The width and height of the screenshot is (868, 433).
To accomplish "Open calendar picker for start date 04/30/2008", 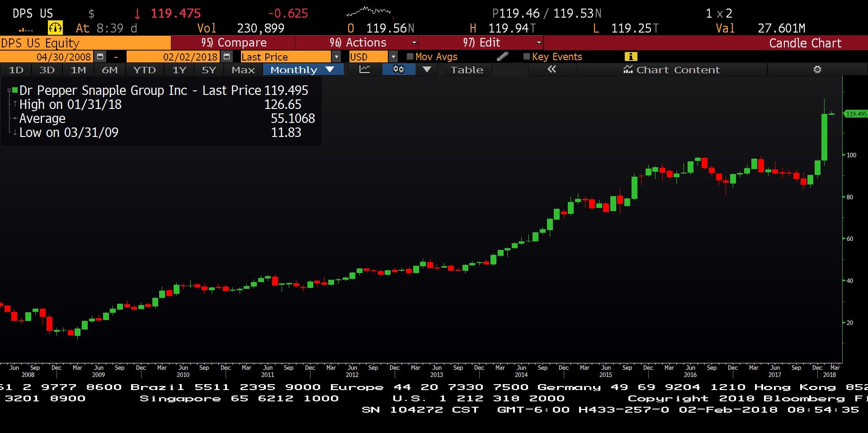I will pyautogui.click(x=100, y=56).
